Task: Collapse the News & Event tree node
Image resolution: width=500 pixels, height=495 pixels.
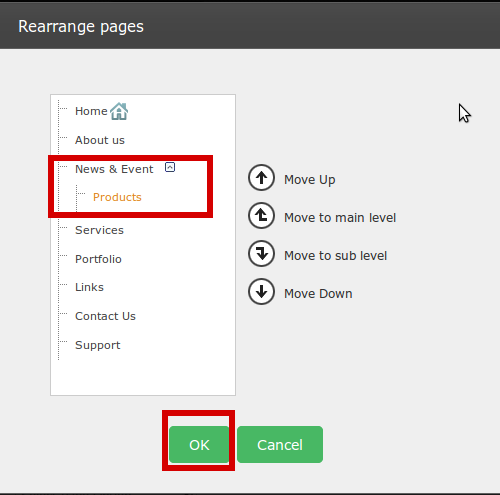Action: point(170,167)
